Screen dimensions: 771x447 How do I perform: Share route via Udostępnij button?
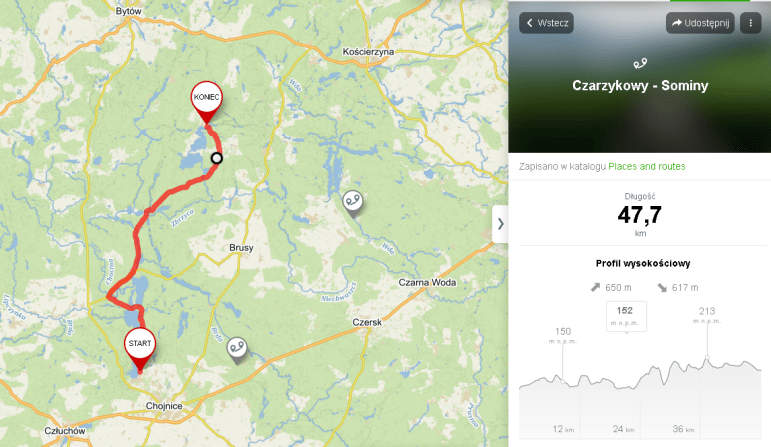click(x=700, y=23)
